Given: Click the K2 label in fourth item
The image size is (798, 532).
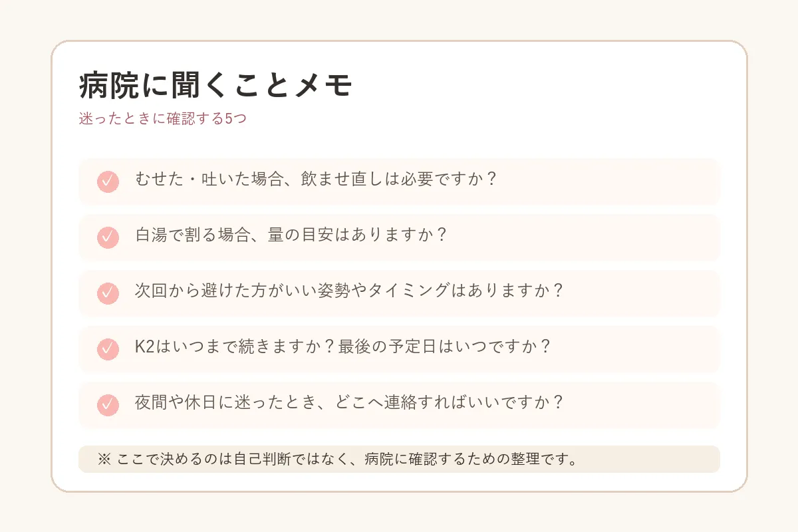Looking at the screenshot, I should pos(144,347).
